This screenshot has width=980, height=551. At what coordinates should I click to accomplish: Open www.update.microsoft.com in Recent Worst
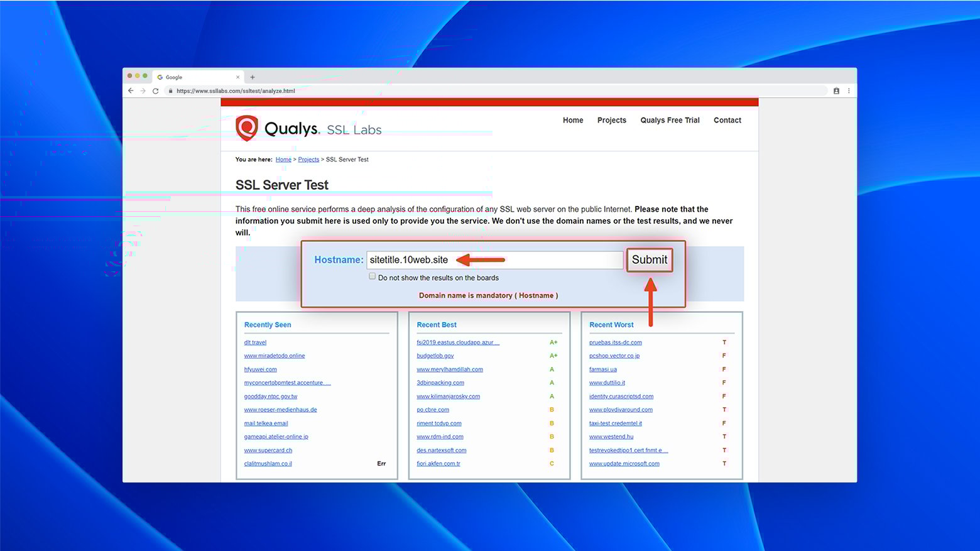coord(624,464)
